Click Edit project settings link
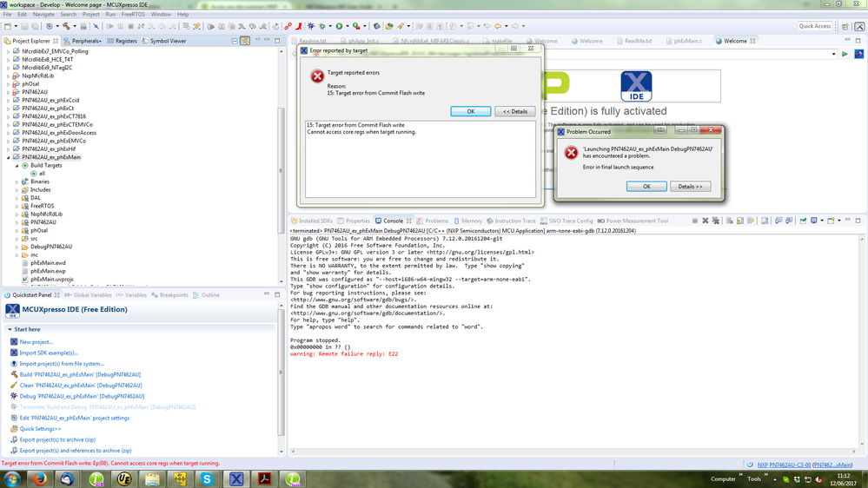This screenshot has width=868, height=488. (x=75, y=419)
